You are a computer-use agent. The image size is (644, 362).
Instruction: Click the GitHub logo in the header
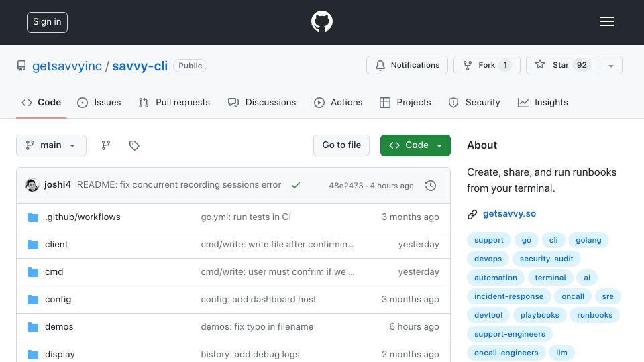click(x=321, y=21)
